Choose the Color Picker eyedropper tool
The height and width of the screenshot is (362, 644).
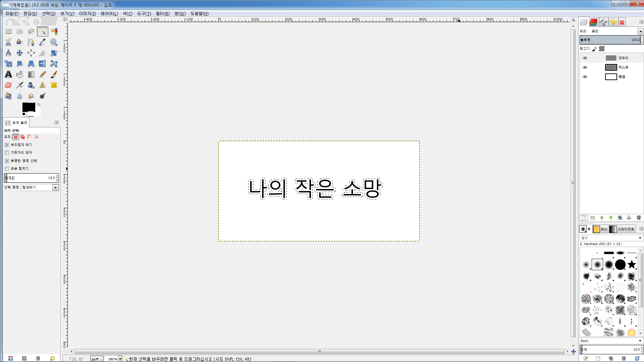(43, 42)
